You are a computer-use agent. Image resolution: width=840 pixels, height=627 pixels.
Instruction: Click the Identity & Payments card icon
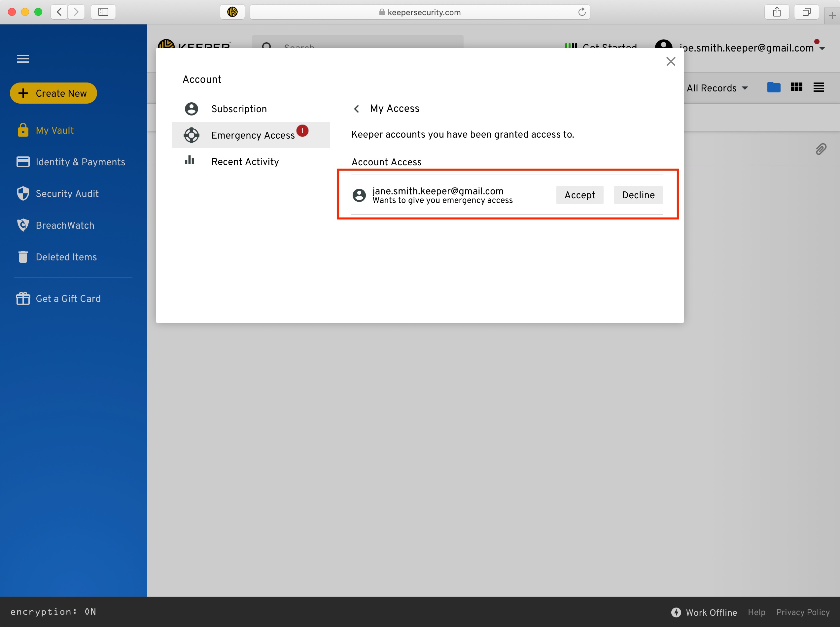(23, 162)
